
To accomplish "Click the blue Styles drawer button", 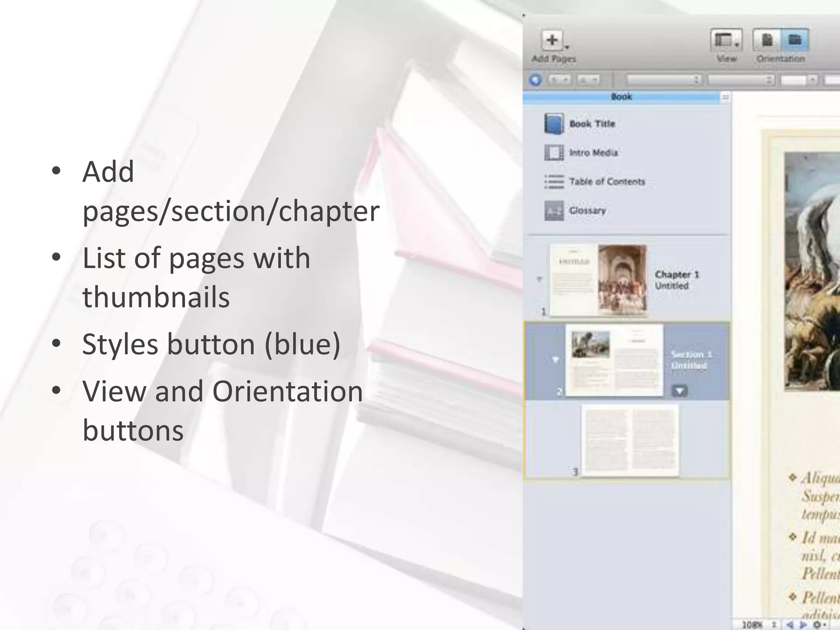I will (535, 80).
